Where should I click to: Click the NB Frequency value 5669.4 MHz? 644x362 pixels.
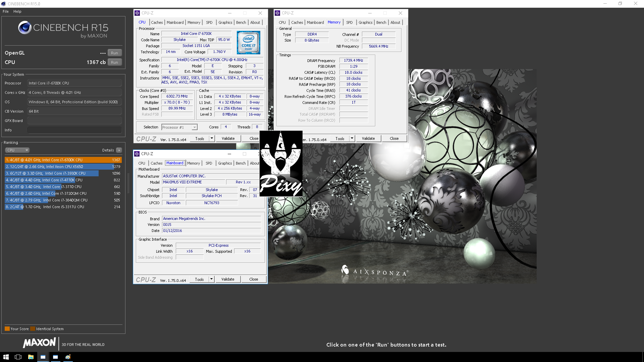[379, 46]
